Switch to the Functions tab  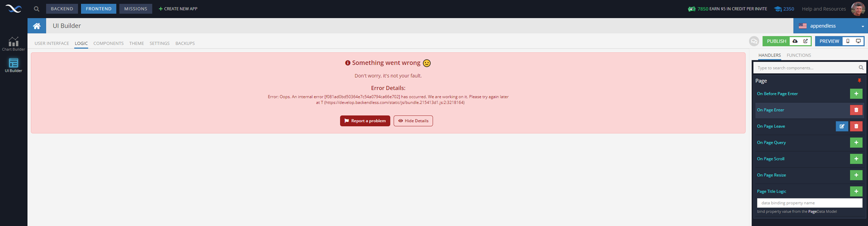coord(799,55)
